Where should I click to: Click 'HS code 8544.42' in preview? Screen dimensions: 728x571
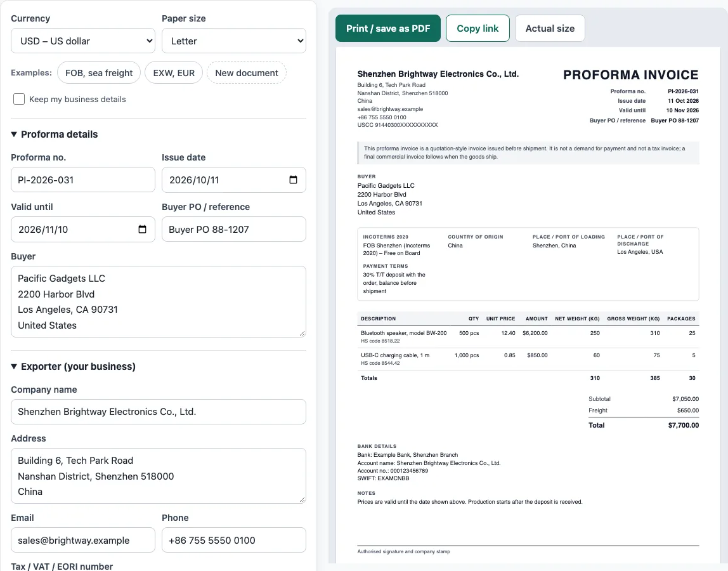click(380, 364)
